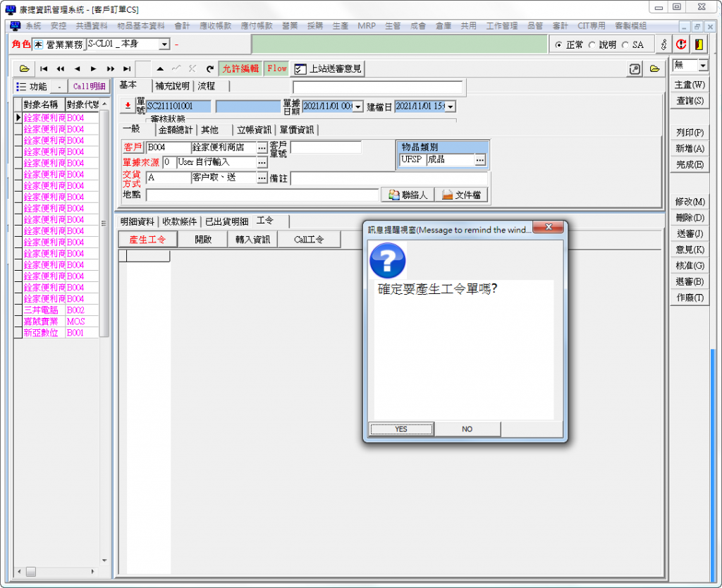The height and width of the screenshot is (588, 722).
Task: Click the red download arrow beside 單號
Action: [x=127, y=106]
